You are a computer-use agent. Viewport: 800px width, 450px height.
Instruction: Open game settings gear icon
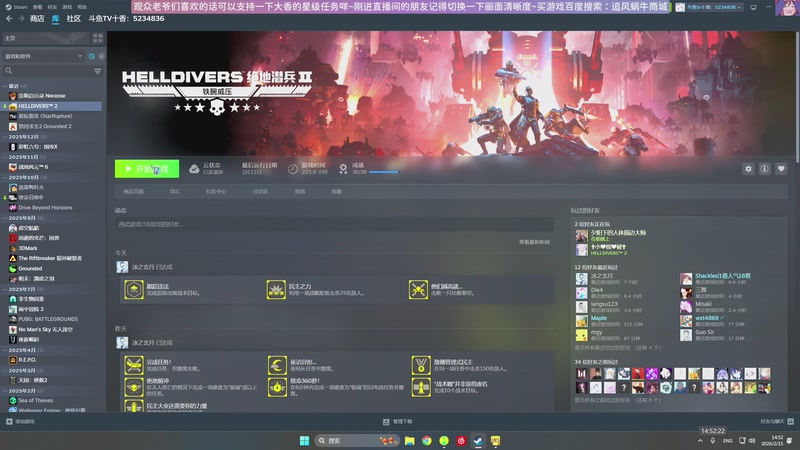tap(748, 169)
